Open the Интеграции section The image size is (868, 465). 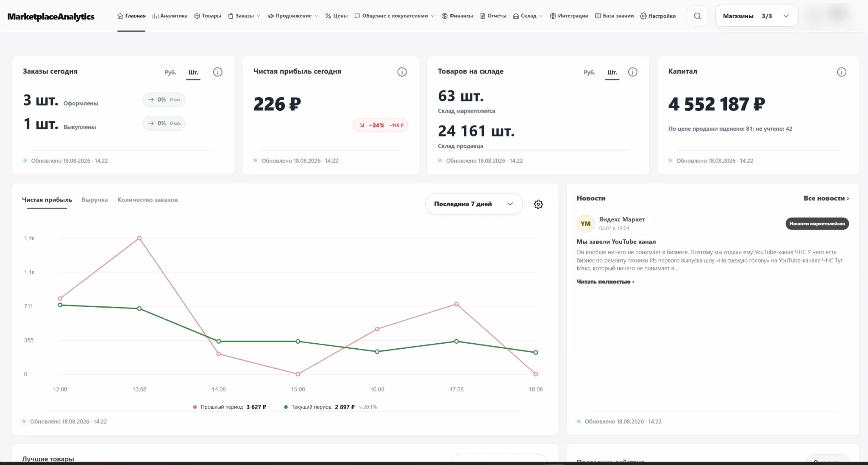coord(569,16)
